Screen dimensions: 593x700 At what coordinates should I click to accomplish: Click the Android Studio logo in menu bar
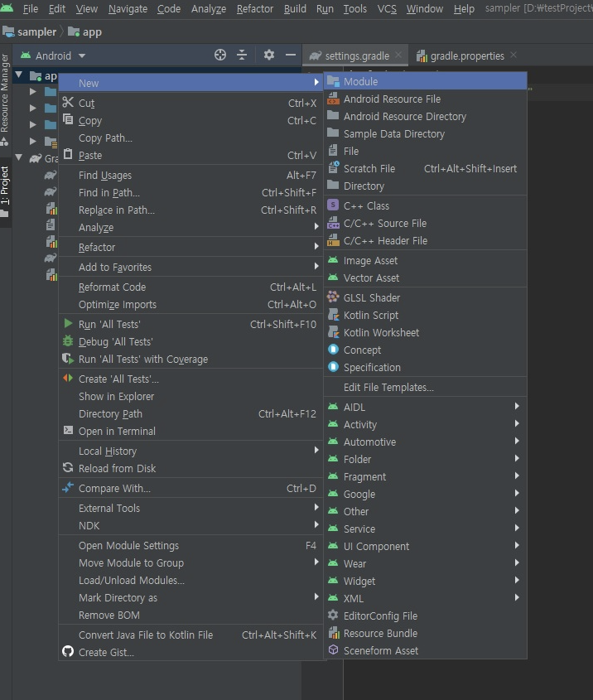click(7, 7)
